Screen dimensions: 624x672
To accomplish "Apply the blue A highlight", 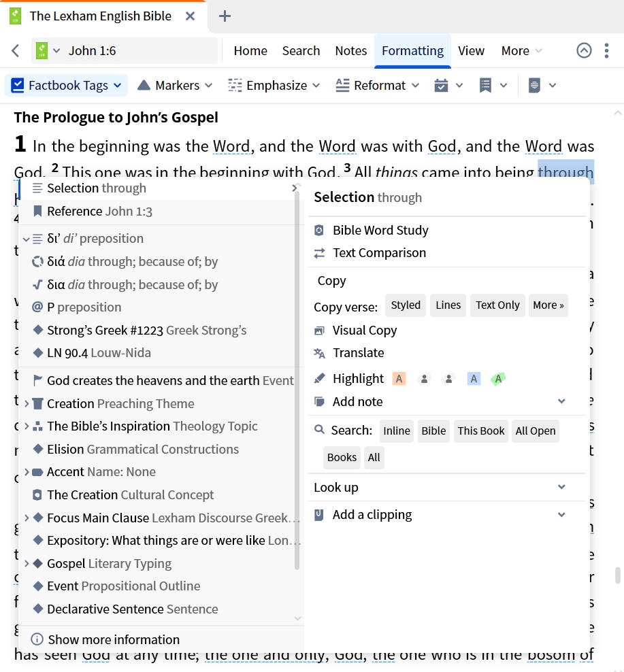I will pyautogui.click(x=474, y=379).
